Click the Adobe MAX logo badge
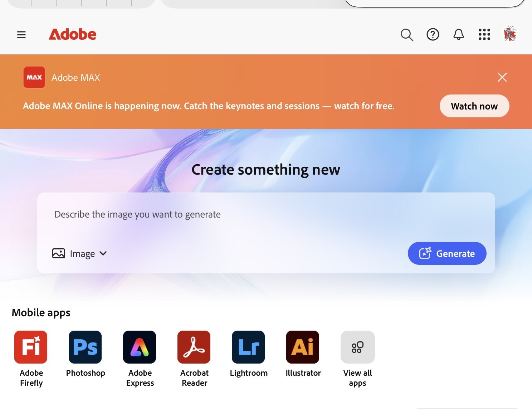The height and width of the screenshot is (409, 532). pos(34,77)
